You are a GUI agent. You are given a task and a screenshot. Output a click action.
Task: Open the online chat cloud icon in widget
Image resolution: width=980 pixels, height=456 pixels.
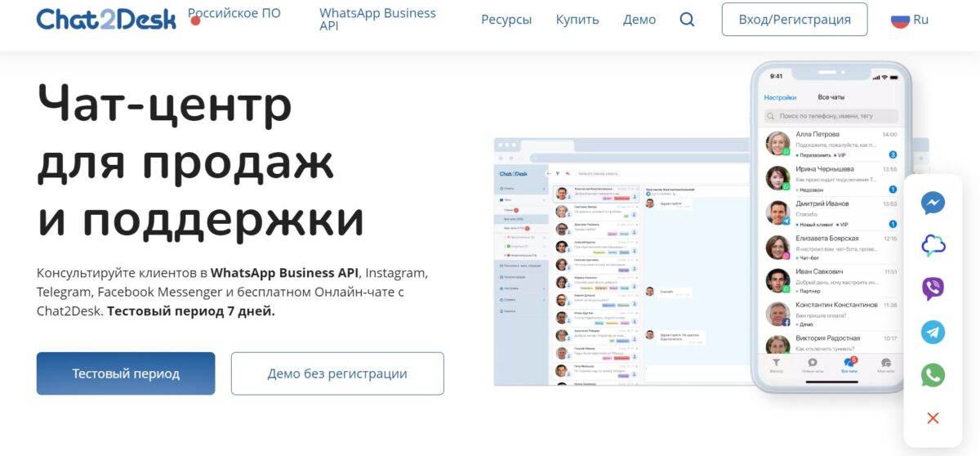point(933,245)
